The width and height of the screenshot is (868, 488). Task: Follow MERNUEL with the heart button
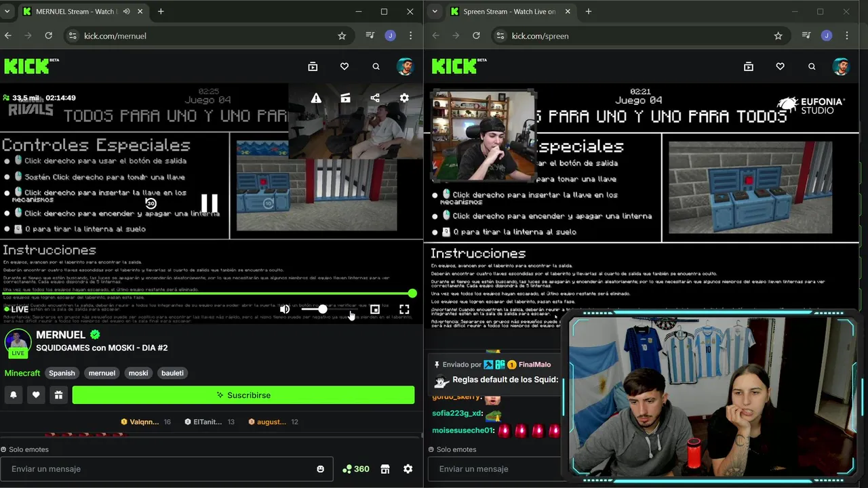coord(36,395)
